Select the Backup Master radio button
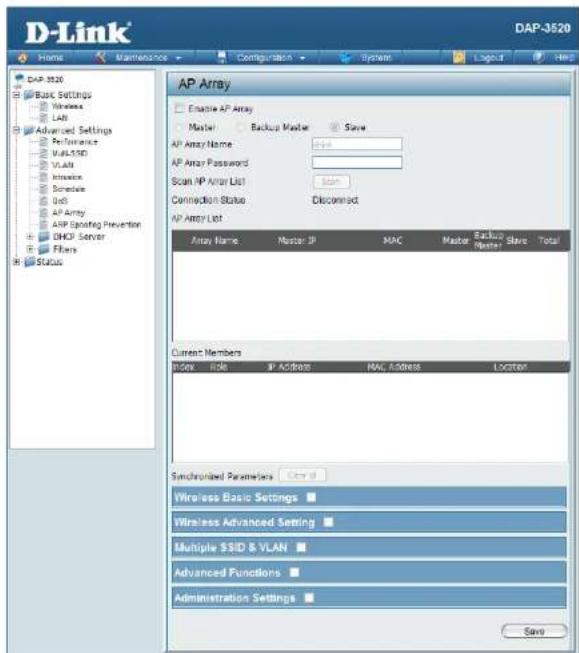 pos(241,127)
